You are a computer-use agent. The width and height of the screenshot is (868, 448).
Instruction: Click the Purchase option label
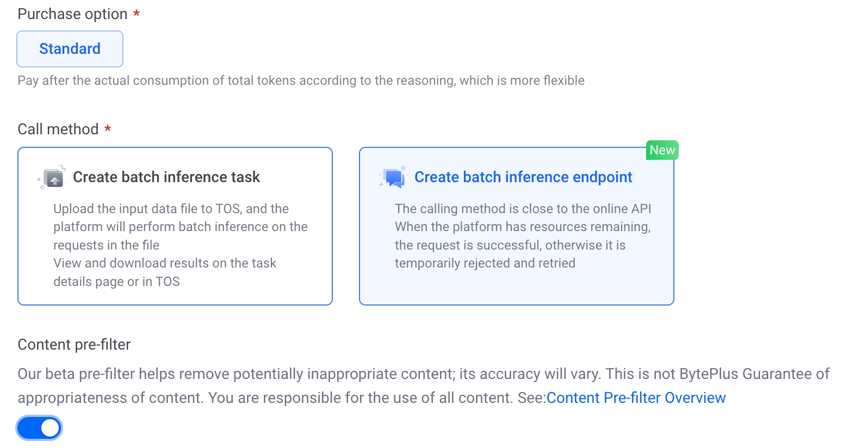[72, 14]
